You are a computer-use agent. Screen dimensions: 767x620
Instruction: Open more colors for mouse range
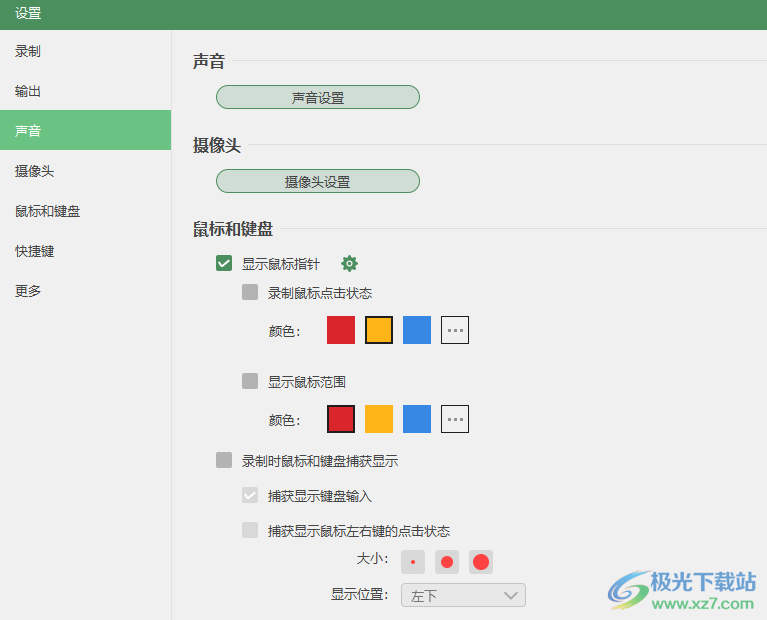455,419
